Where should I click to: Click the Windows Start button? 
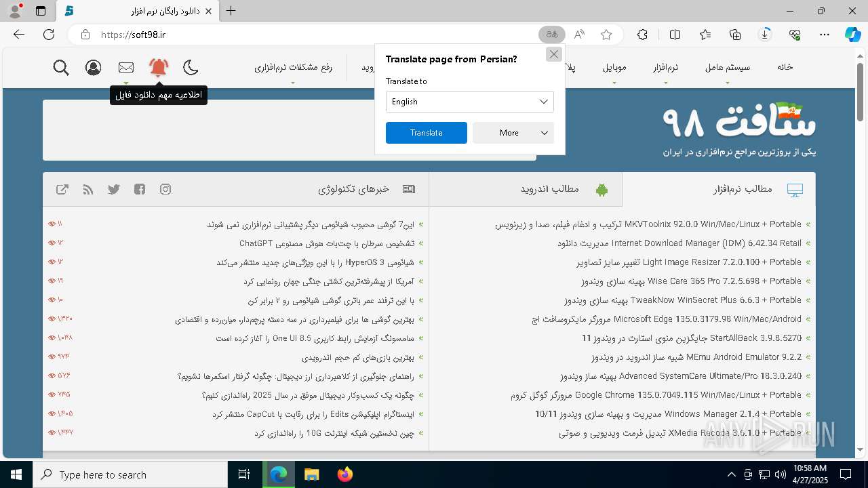[16, 474]
